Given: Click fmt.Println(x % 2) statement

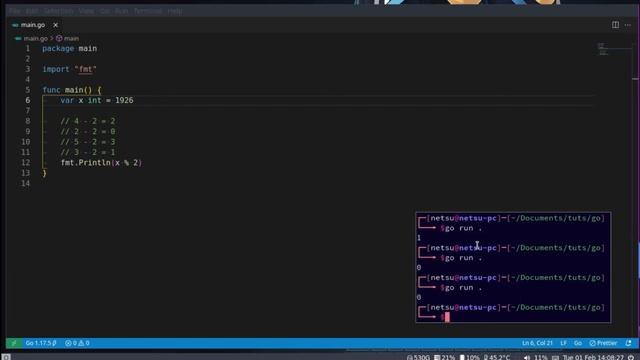Looking at the screenshot, I should coord(101,162).
